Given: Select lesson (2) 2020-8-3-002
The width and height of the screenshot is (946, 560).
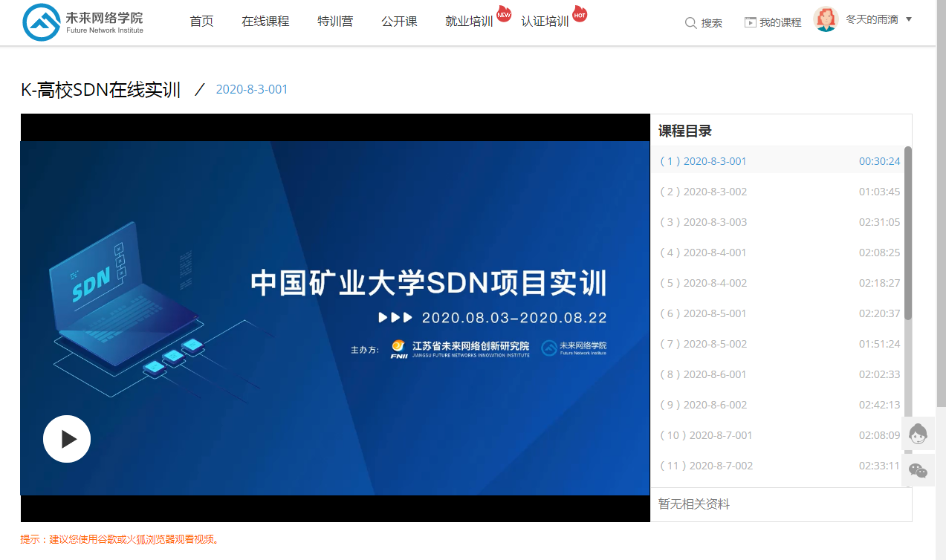Looking at the screenshot, I should tap(777, 192).
